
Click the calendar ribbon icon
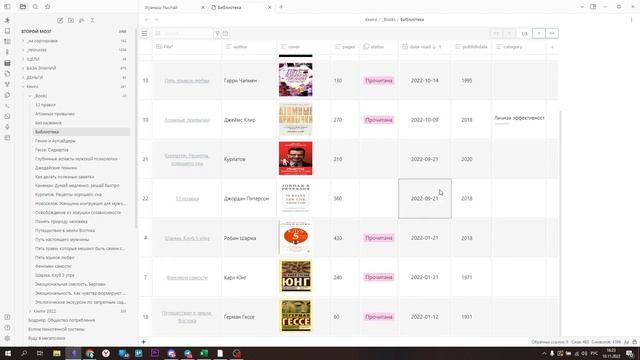click(x=7, y=63)
